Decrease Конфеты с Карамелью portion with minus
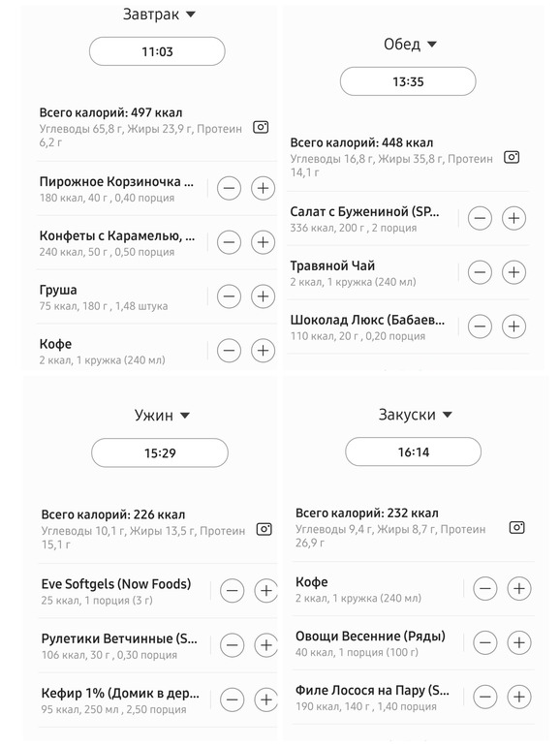 (229, 242)
